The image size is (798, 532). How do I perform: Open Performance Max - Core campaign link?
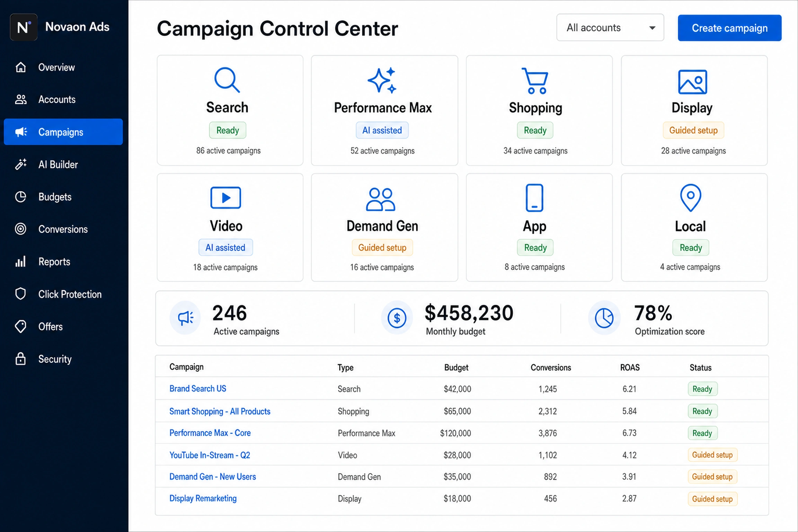(210, 433)
